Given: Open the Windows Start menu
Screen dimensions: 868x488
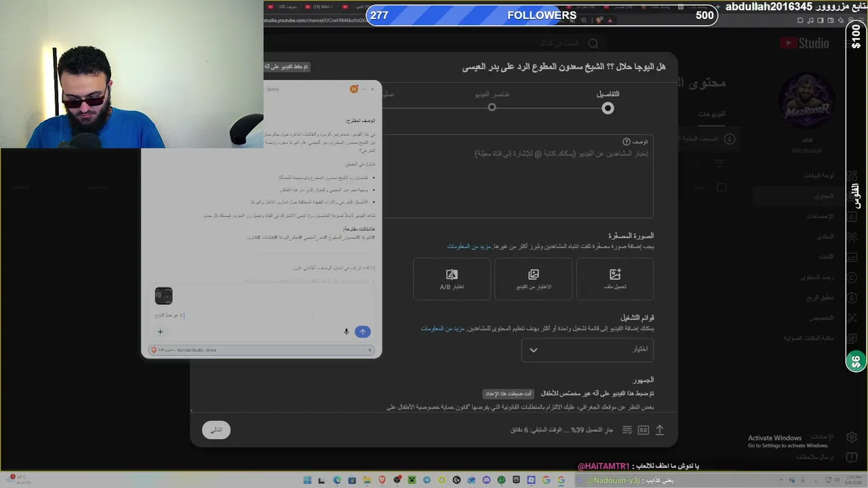Looking at the screenshot, I should tap(307, 480).
